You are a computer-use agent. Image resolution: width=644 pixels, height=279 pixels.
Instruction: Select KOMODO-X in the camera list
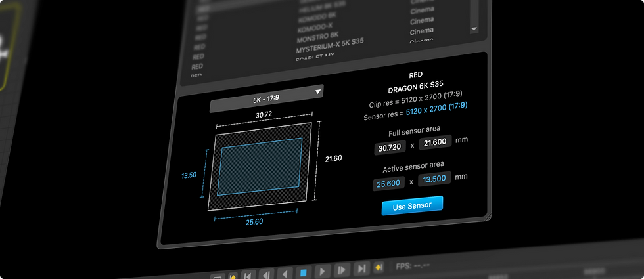coord(315,28)
